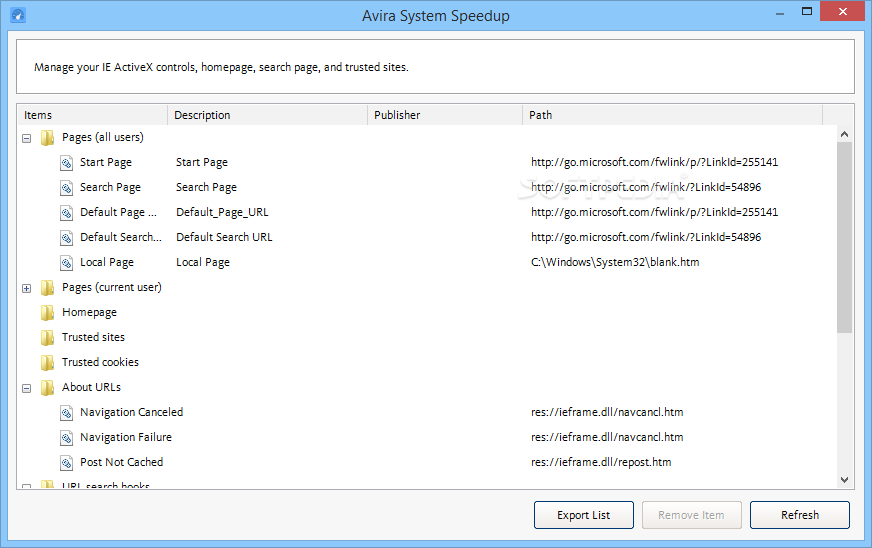
Task: Select the About URLs folder label
Action: pos(91,387)
